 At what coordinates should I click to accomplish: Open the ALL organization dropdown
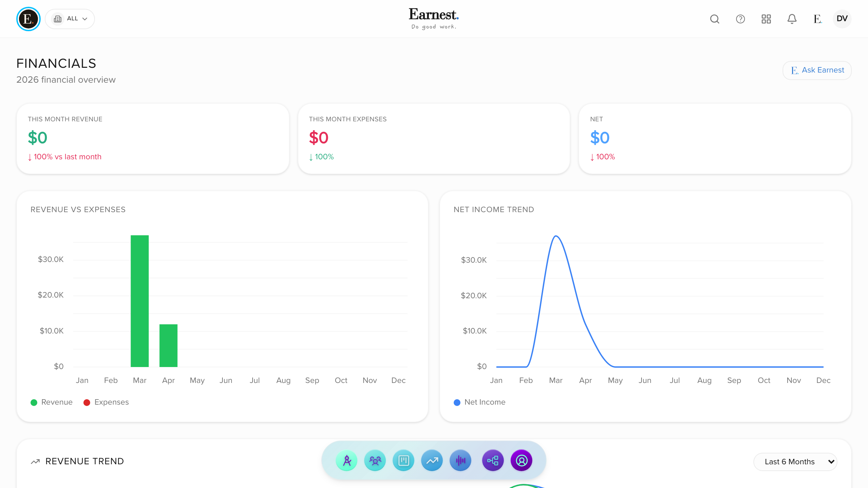pyautogui.click(x=70, y=19)
